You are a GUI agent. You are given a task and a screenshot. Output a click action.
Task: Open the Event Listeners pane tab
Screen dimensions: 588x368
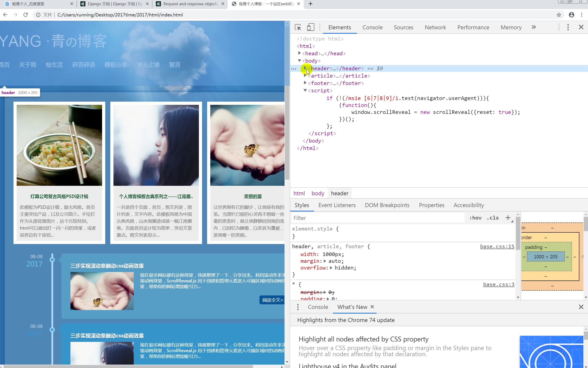pyautogui.click(x=337, y=205)
